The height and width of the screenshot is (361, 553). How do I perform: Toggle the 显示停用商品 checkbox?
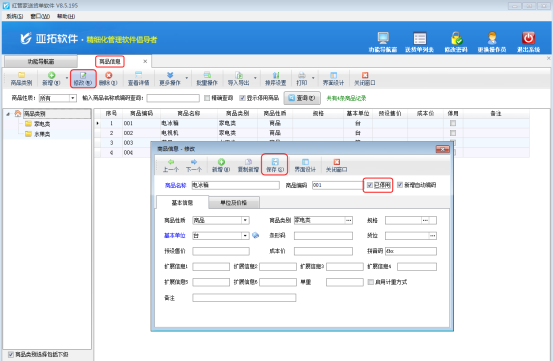coord(242,98)
